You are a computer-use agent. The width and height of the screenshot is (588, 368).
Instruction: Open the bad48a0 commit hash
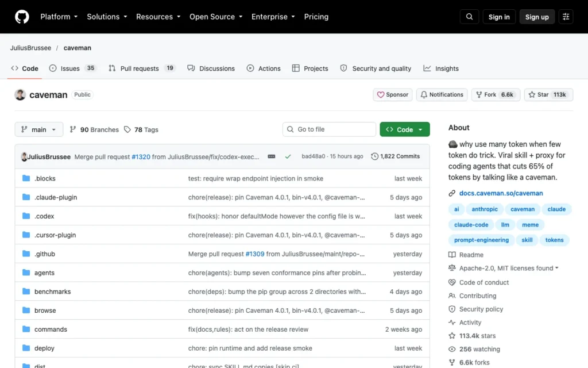(313, 156)
